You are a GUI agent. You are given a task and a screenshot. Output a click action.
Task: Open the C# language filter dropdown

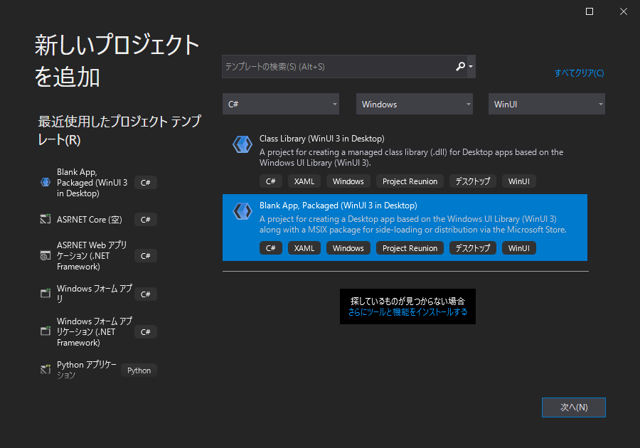pyautogui.click(x=281, y=104)
